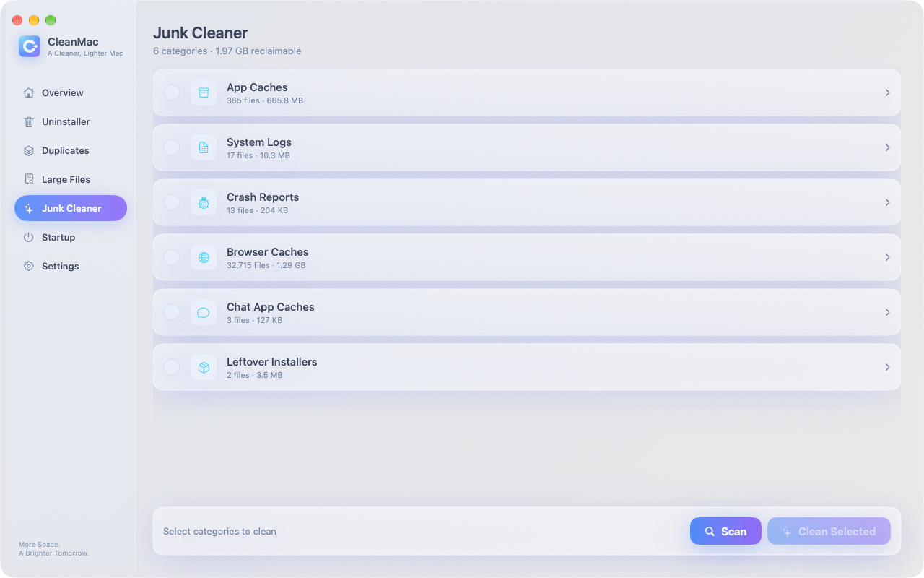This screenshot has height=578, width=924.
Task: Click the "6 categories · 1.97 GB reclaimable" summary
Action: [227, 51]
